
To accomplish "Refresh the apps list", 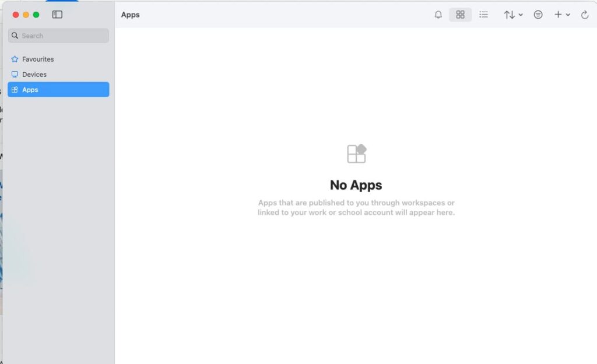I will (x=585, y=15).
